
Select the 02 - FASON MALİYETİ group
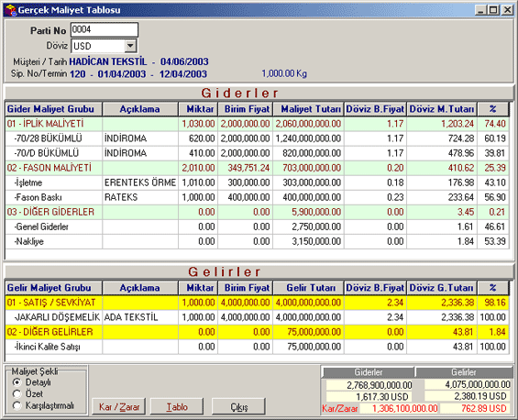[x=257, y=168]
